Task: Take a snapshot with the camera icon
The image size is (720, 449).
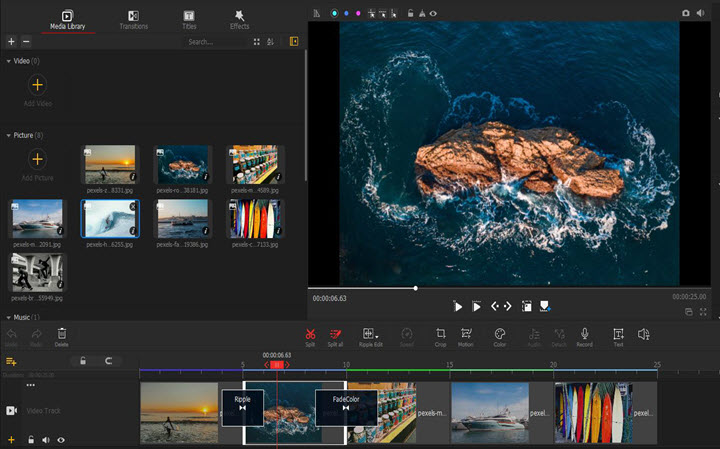Action: [685, 13]
